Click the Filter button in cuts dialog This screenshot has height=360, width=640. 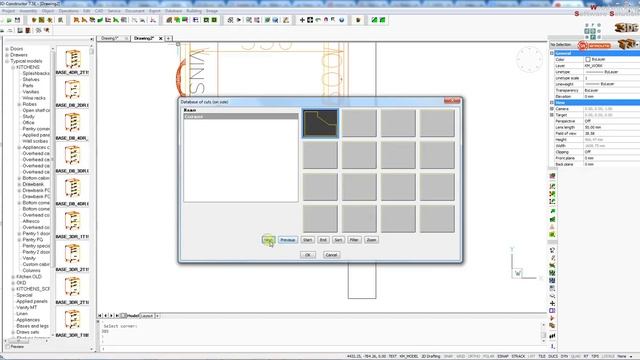354,240
